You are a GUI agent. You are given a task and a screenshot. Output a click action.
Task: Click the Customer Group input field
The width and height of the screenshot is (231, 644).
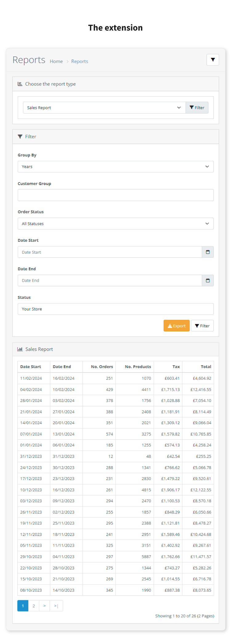(x=115, y=195)
